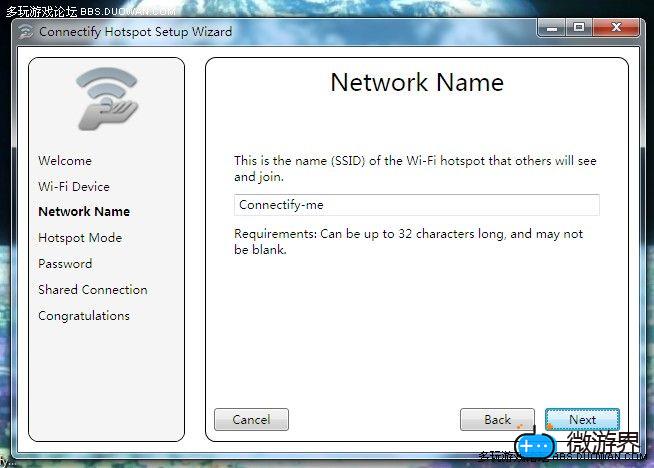The width and height of the screenshot is (654, 468).
Task: Click the Network Name page heading
Action: tap(417, 82)
